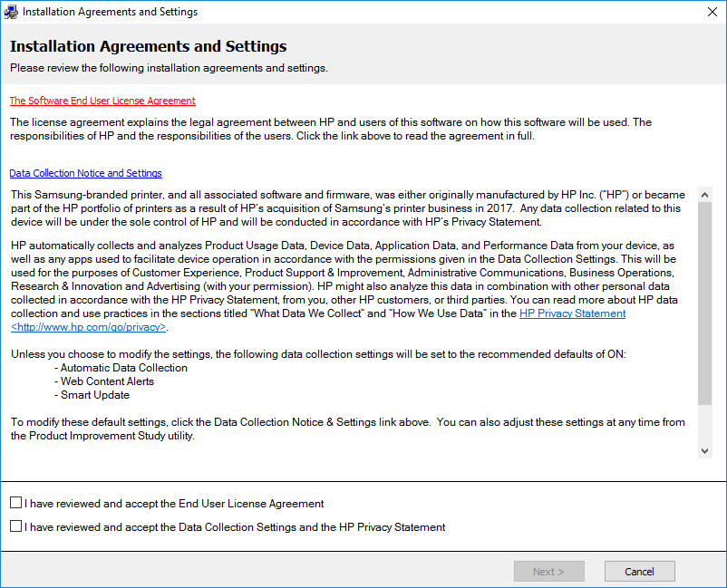Open the Data Collection Notice and Settings link
Screen dimensions: 727x588
coord(86,173)
